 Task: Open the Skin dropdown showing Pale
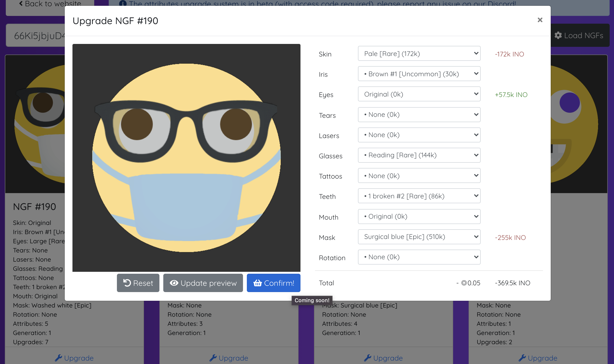(x=419, y=54)
